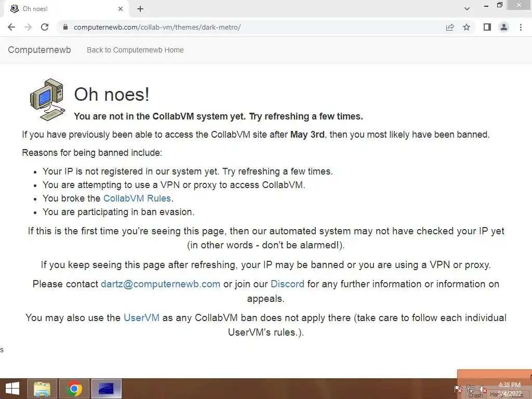Open the Windows Start button

[x=12, y=389]
